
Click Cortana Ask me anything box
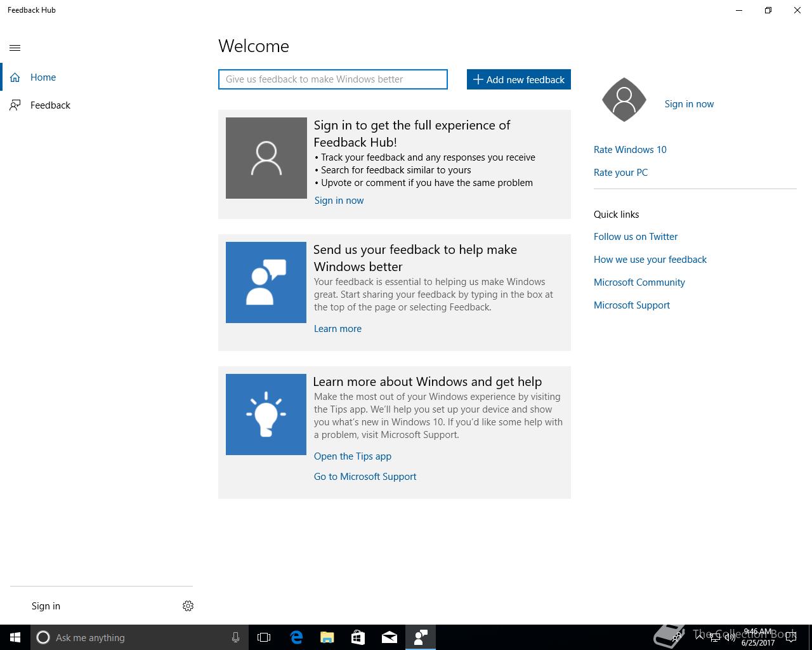point(140,637)
